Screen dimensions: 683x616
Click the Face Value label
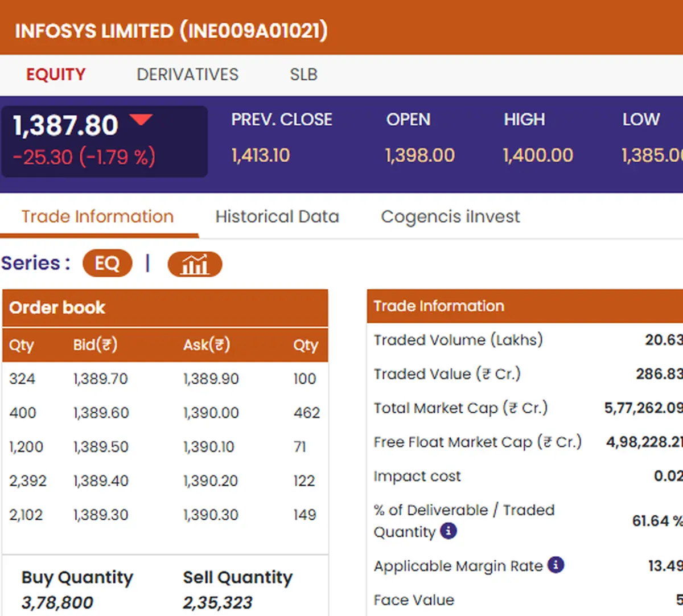414,600
